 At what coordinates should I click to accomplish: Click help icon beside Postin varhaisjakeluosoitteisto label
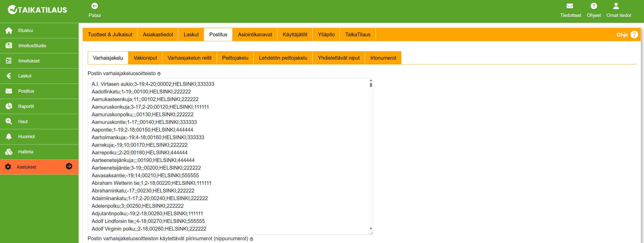[159, 74]
